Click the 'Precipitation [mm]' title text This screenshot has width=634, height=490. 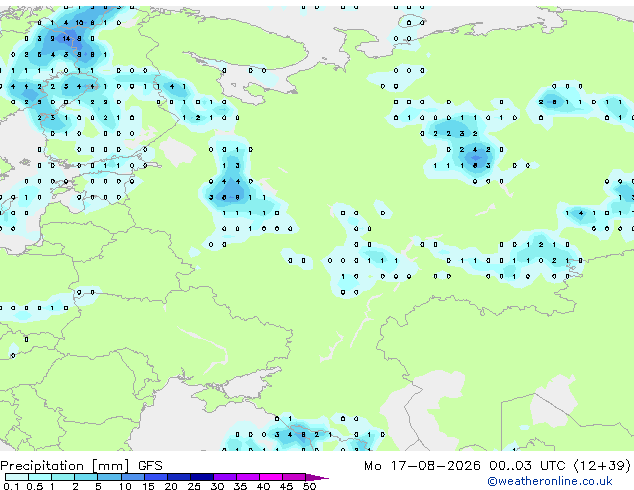click(x=65, y=466)
